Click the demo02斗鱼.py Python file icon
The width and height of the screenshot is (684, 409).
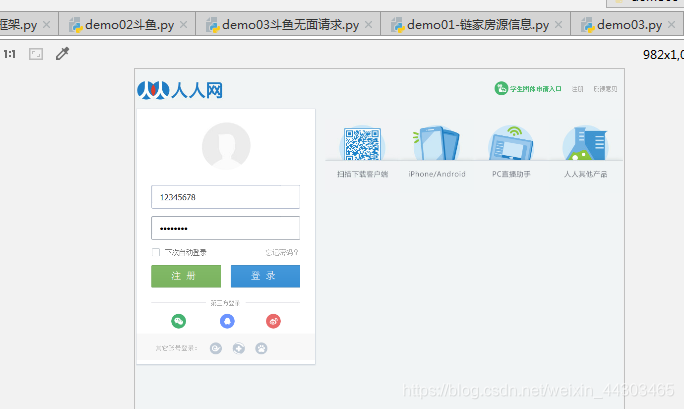(x=76, y=25)
